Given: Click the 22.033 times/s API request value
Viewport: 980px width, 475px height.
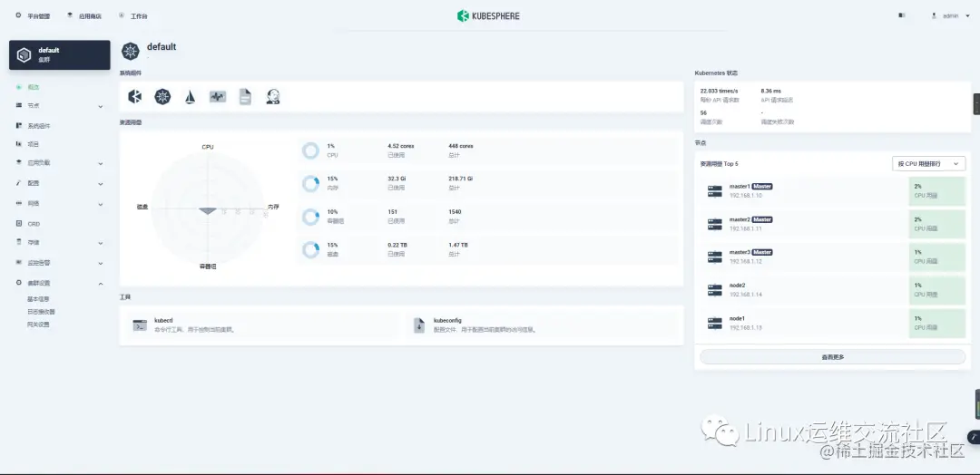Looking at the screenshot, I should pyautogui.click(x=719, y=92).
